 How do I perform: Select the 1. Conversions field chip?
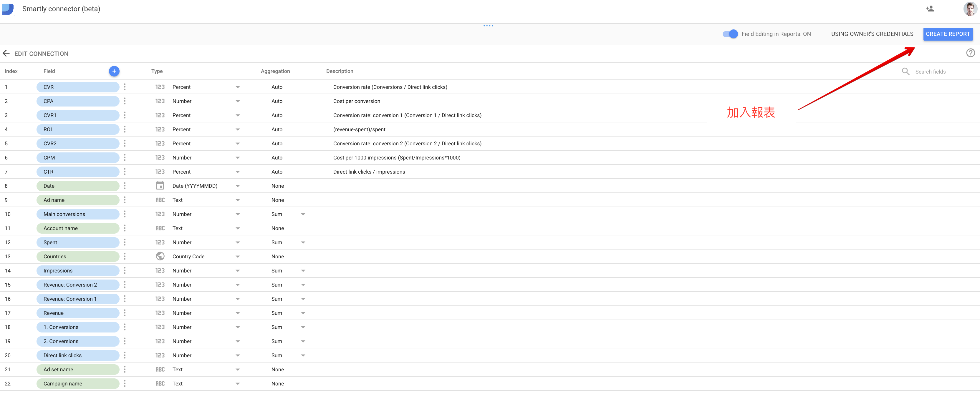[x=78, y=327]
